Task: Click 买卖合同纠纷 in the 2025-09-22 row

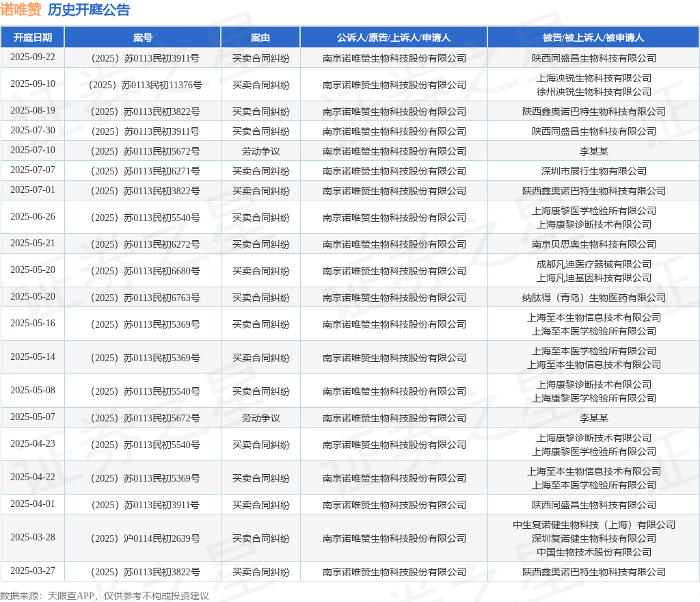Action: click(260, 59)
